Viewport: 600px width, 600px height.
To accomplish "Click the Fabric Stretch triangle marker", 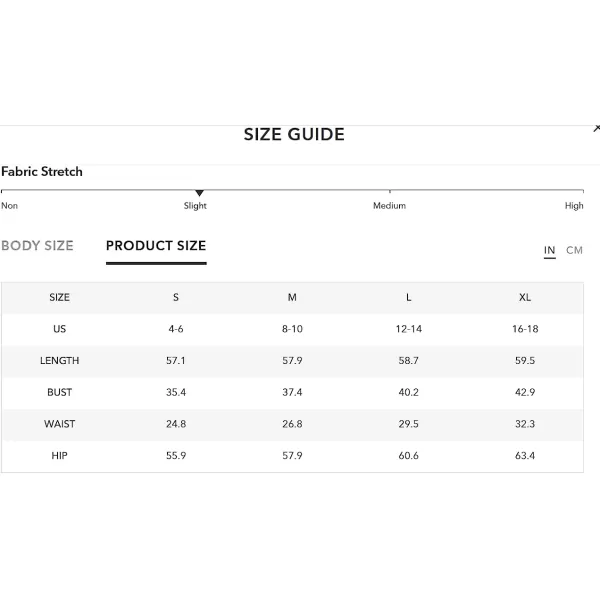I will pos(199,193).
